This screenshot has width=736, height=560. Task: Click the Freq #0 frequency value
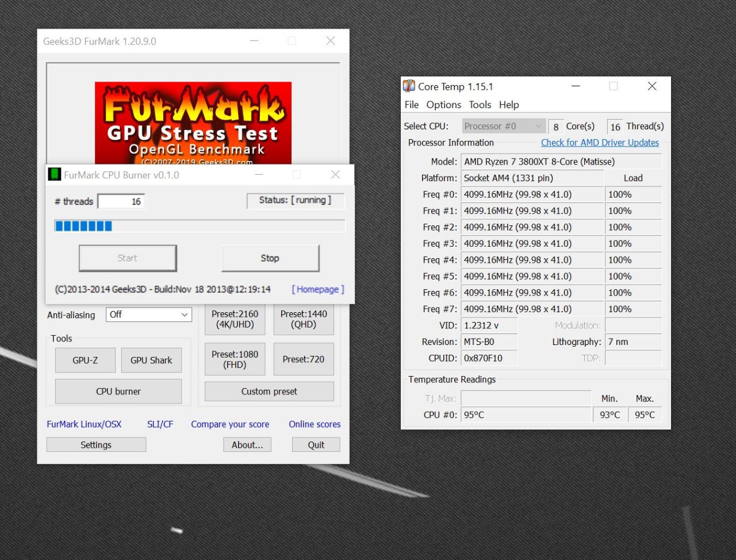pyautogui.click(x=532, y=194)
